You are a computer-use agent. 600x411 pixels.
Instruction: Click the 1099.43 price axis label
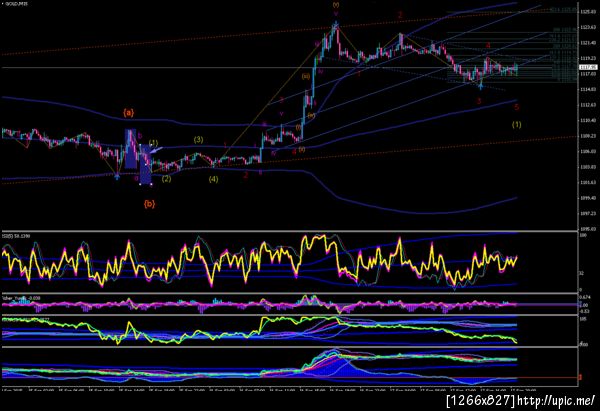(588, 198)
